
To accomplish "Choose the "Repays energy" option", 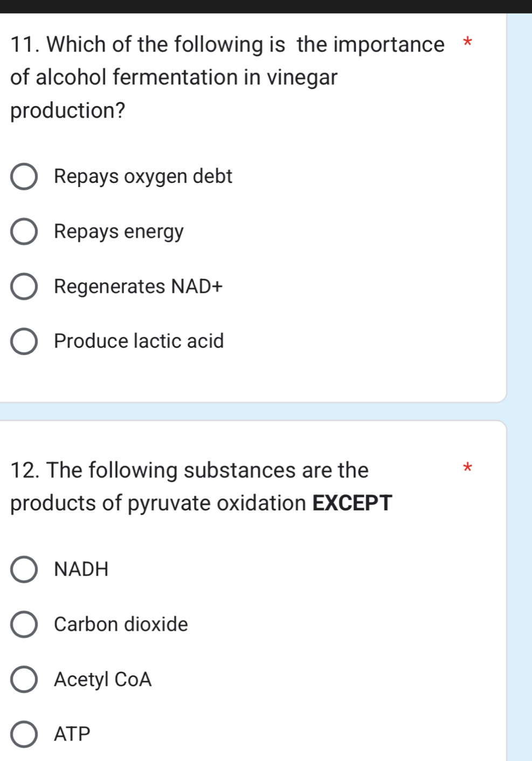I will point(119,232).
